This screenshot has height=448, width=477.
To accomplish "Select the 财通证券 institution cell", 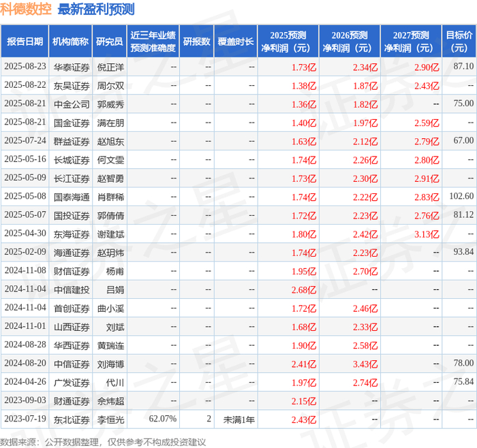I will [72, 402].
